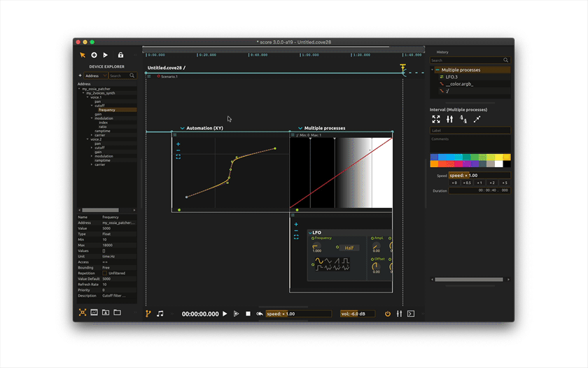
Task: Toggle the audio engine power icon
Action: pyautogui.click(x=388, y=313)
